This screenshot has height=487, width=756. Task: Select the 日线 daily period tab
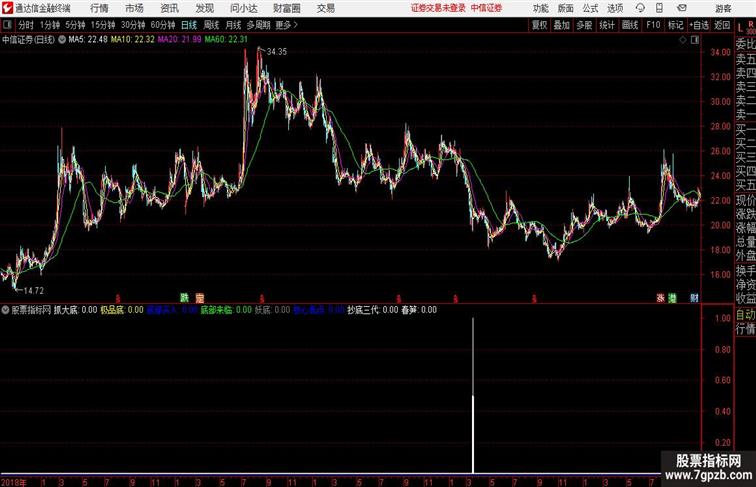(x=189, y=25)
